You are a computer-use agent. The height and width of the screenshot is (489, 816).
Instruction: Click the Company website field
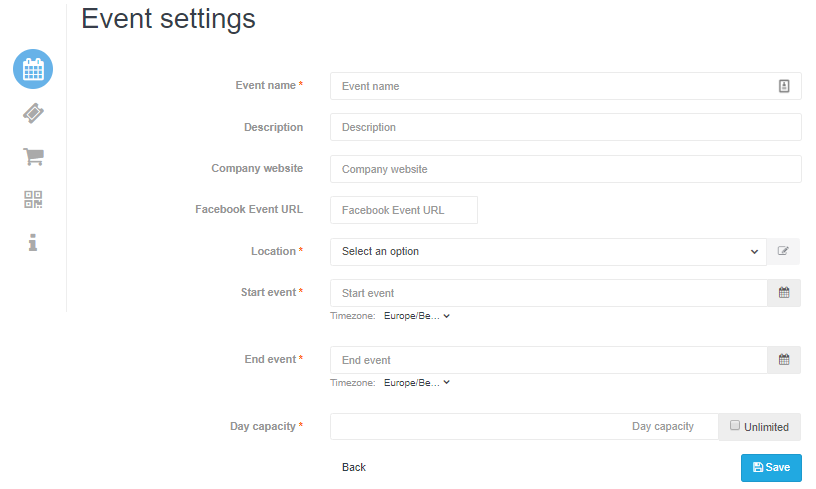click(566, 169)
